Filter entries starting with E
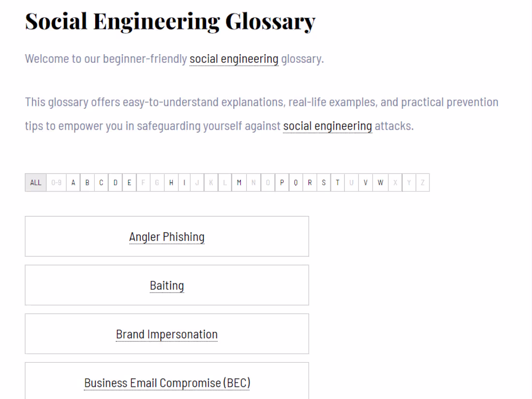The height and width of the screenshot is (399, 532). pyautogui.click(x=129, y=182)
